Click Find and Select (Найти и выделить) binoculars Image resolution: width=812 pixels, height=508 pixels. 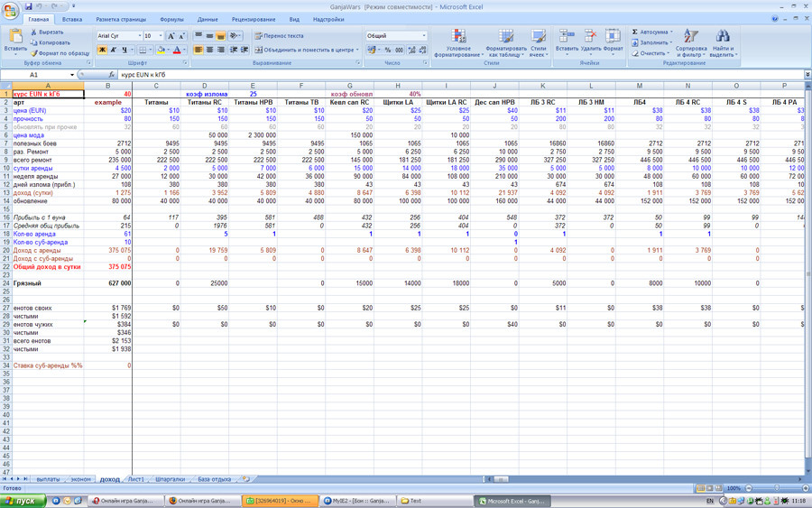click(x=723, y=36)
